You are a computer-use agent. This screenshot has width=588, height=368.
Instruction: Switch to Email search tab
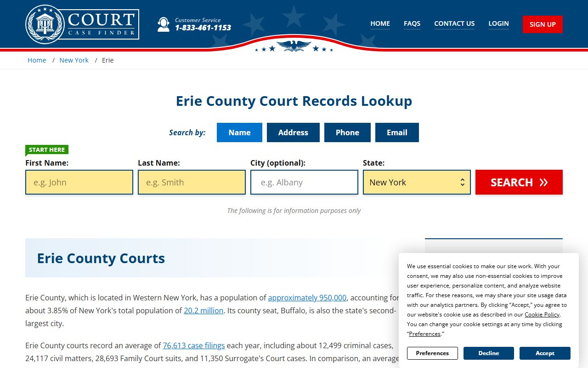coord(397,132)
